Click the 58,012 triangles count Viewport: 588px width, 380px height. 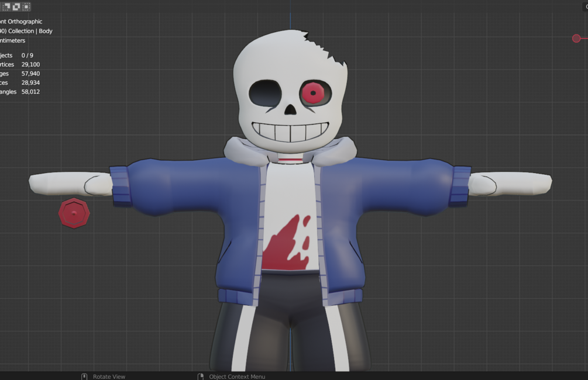(30, 92)
